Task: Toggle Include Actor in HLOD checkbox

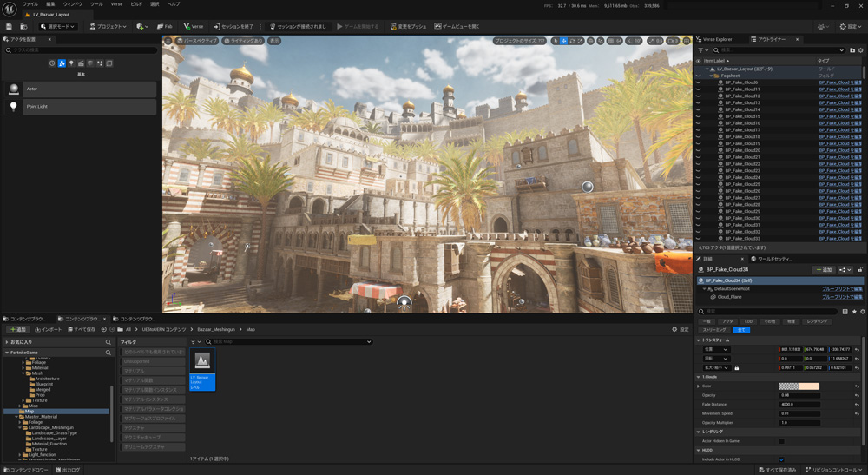Action: coord(782,459)
